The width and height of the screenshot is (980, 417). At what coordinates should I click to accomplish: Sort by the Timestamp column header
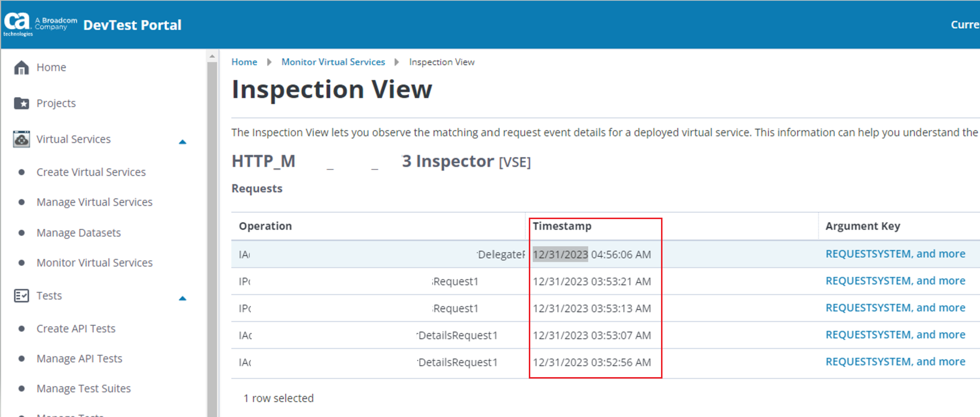pos(562,226)
